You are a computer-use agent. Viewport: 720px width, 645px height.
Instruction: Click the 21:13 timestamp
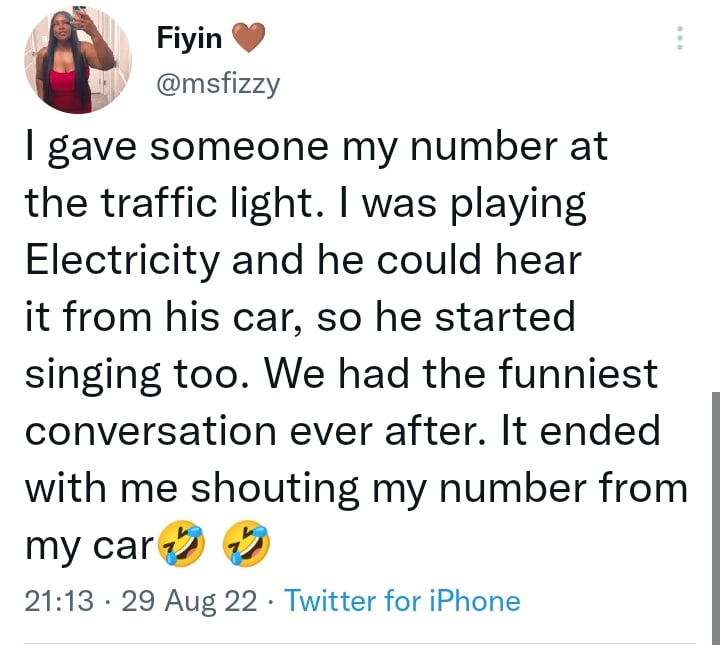pos(58,601)
